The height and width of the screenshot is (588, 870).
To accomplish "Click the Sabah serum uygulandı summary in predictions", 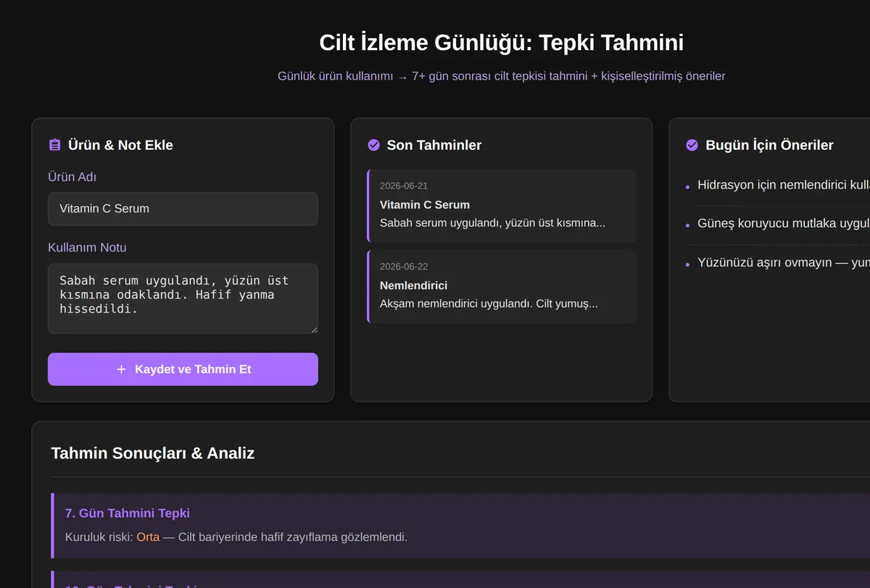I will 492,223.
